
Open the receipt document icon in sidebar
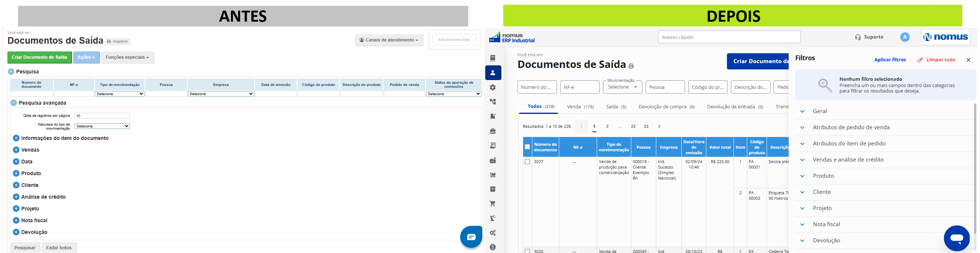pos(493,145)
